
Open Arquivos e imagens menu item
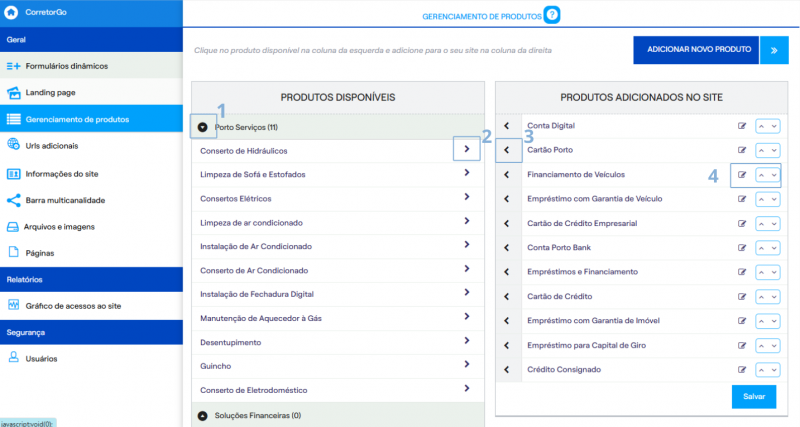tap(91, 227)
